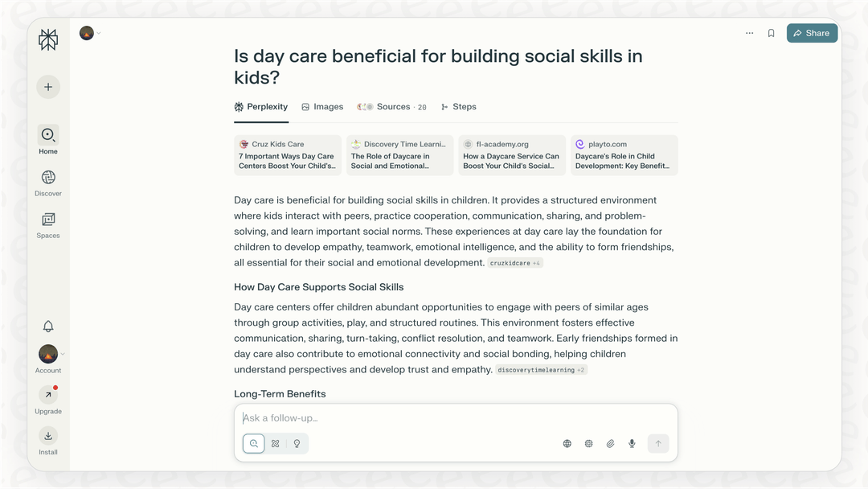Bookmark this thread
The height and width of the screenshot is (489, 868).
coord(771,33)
